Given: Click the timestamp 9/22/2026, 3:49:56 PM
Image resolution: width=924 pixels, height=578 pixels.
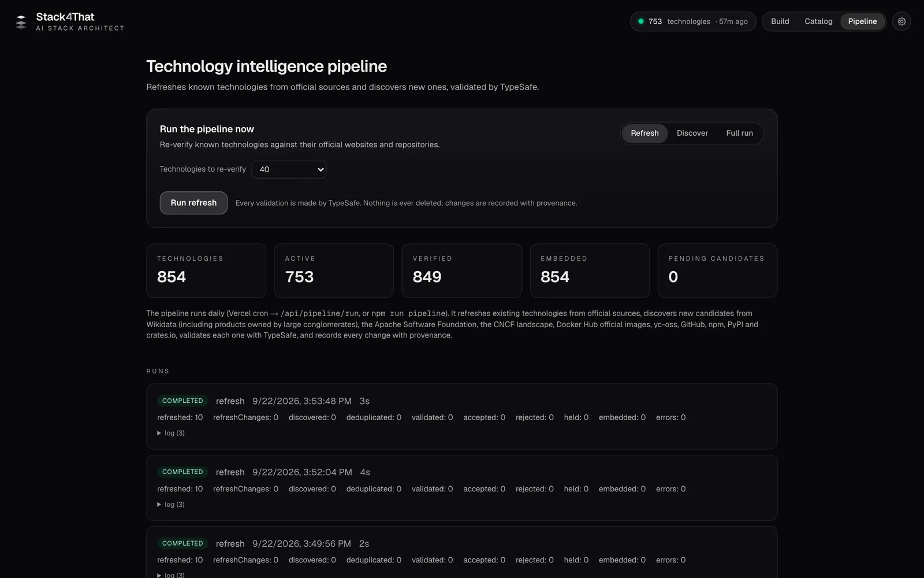Looking at the screenshot, I should pyautogui.click(x=301, y=544).
